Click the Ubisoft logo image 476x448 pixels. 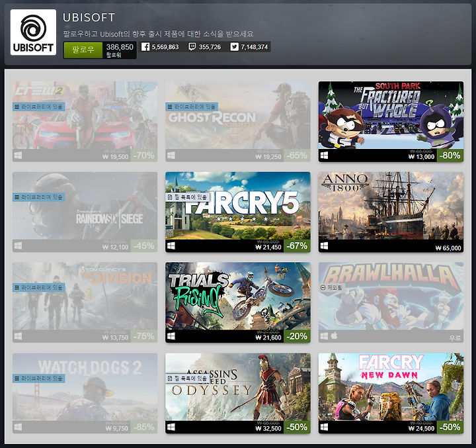pyautogui.click(x=33, y=32)
